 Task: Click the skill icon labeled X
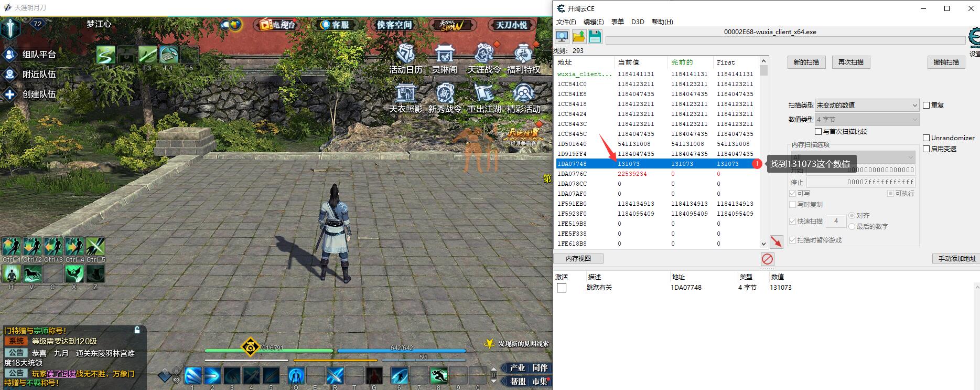[74, 273]
